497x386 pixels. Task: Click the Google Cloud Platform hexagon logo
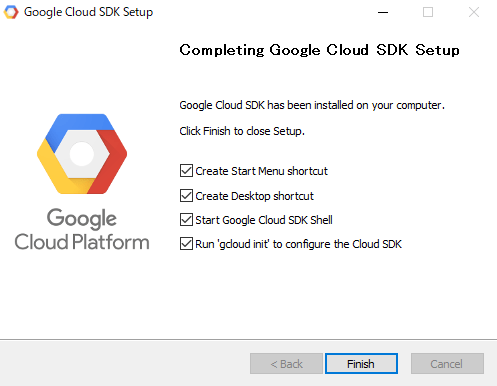coord(82,154)
